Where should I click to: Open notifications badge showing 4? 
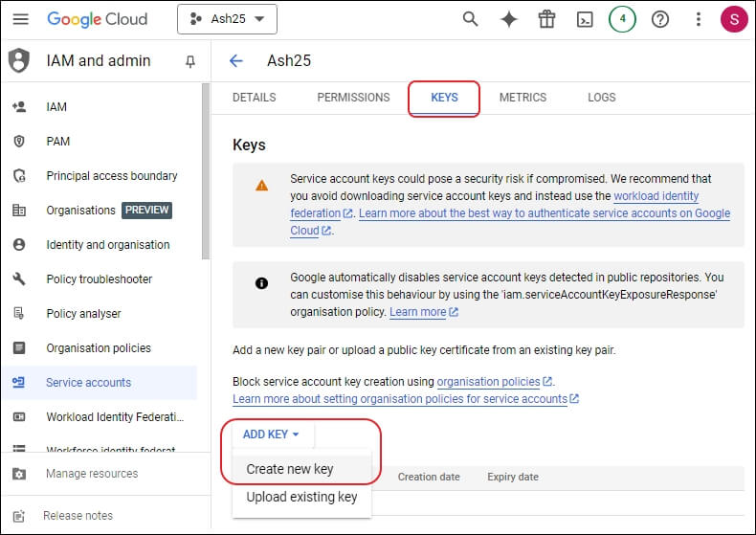point(622,19)
